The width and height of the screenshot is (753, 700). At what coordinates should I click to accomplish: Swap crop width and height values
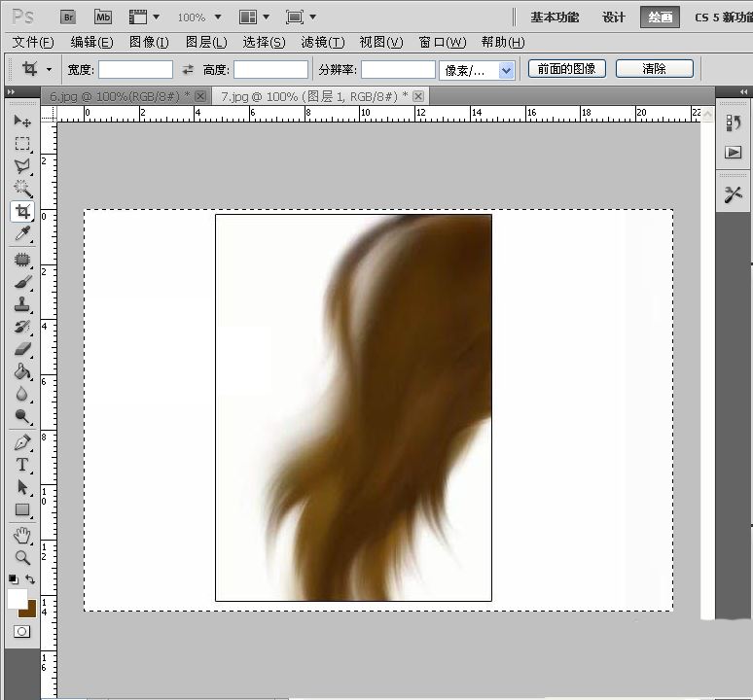(x=188, y=69)
